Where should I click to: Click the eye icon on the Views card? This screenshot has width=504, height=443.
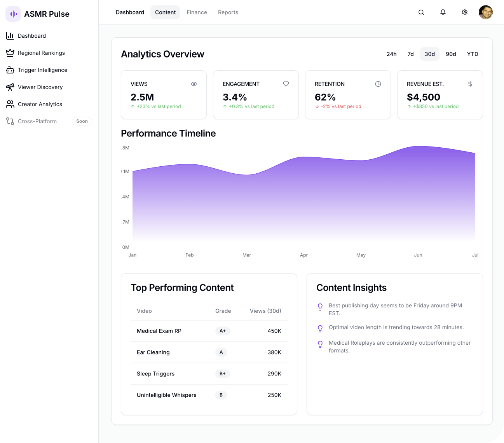pyautogui.click(x=194, y=84)
